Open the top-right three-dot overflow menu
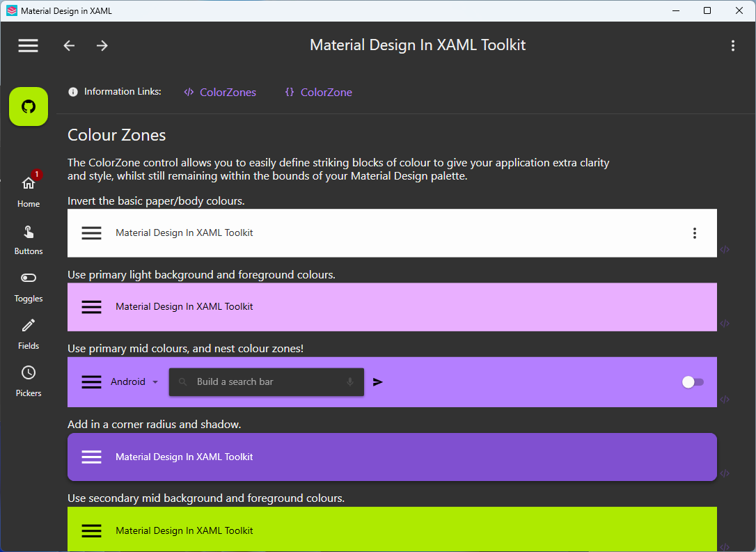Screen dimensions: 756x552 [x=733, y=46]
